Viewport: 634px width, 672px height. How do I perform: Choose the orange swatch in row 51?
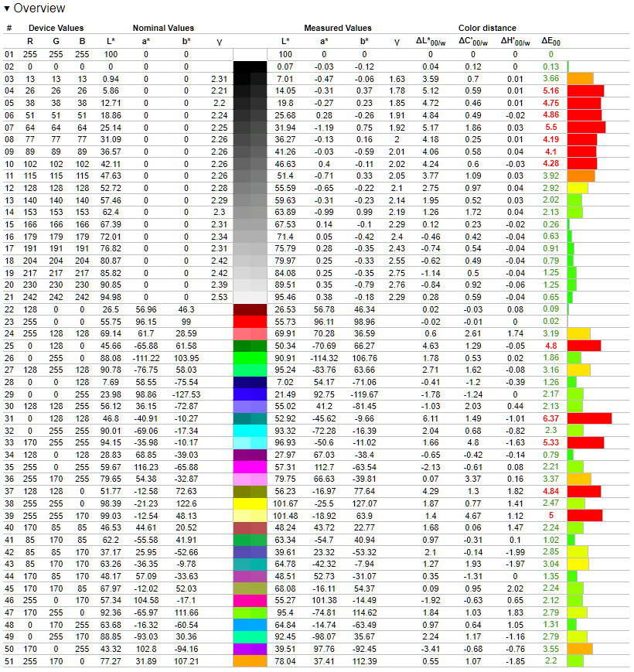(250, 663)
